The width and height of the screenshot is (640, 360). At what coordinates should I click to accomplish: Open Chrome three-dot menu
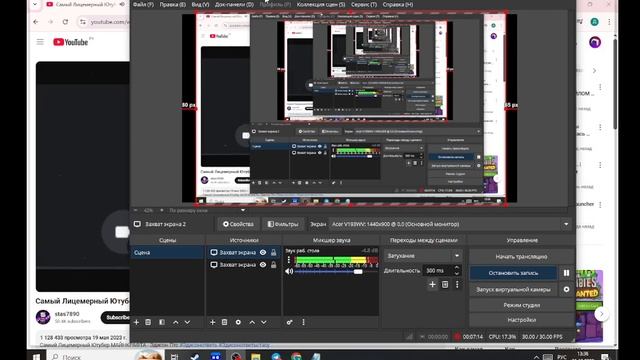click(609, 22)
